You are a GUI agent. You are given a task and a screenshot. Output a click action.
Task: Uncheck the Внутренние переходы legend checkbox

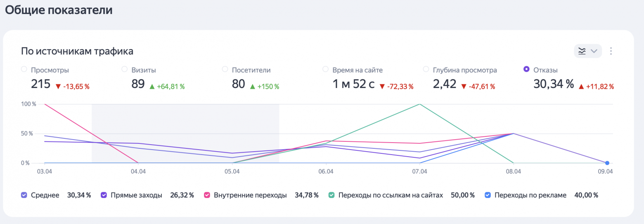coord(207,195)
